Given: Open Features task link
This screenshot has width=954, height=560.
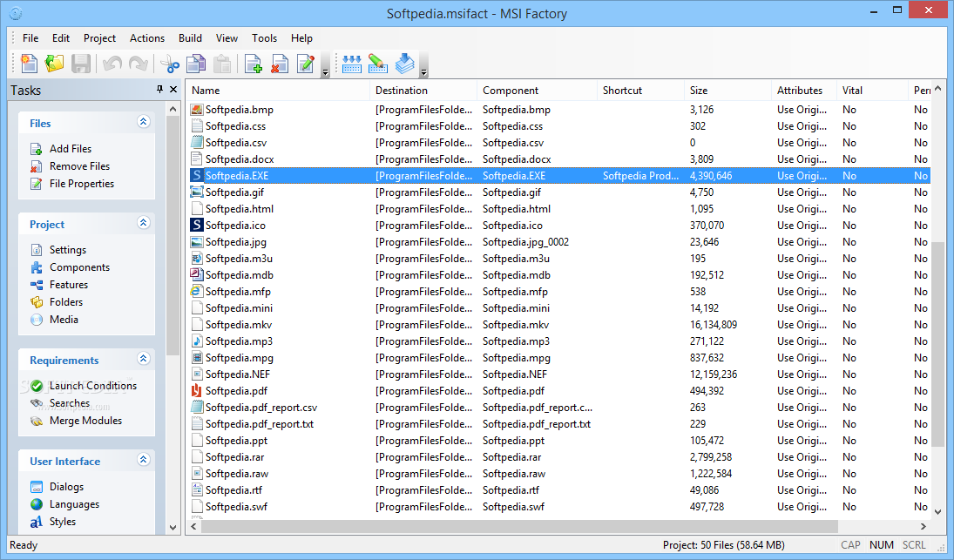Looking at the screenshot, I should pos(69,285).
